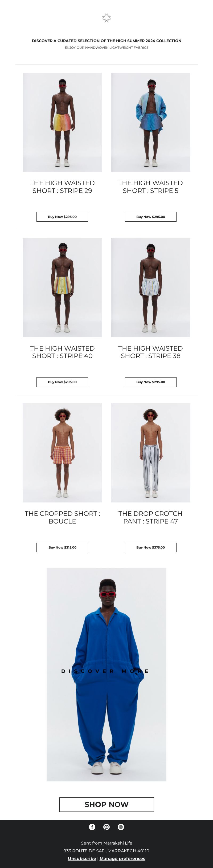
Task: Buy the Stripe 5 short for $295.00
Action: (150, 217)
